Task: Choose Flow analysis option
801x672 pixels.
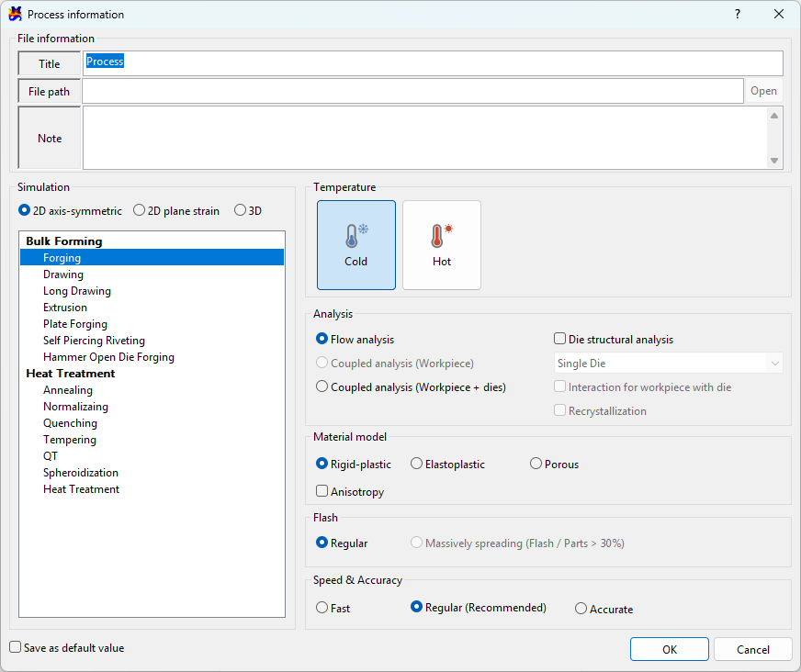Action: pos(355,339)
